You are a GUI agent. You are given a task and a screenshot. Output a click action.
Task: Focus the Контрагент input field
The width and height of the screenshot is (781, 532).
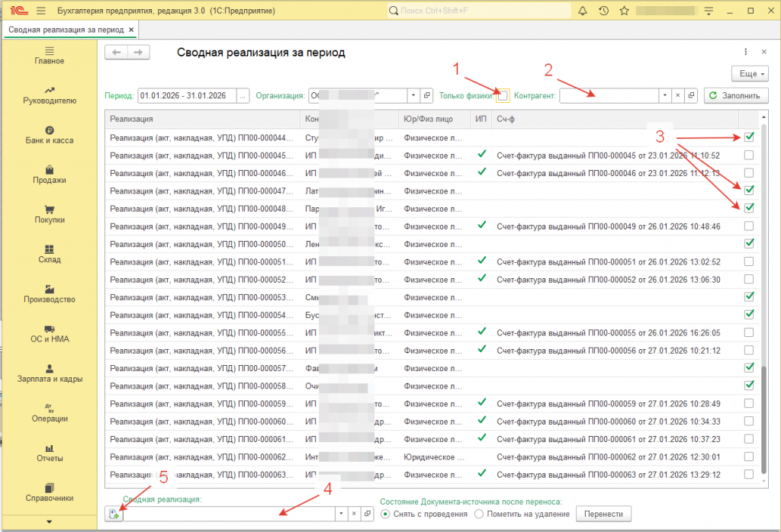[x=609, y=95]
